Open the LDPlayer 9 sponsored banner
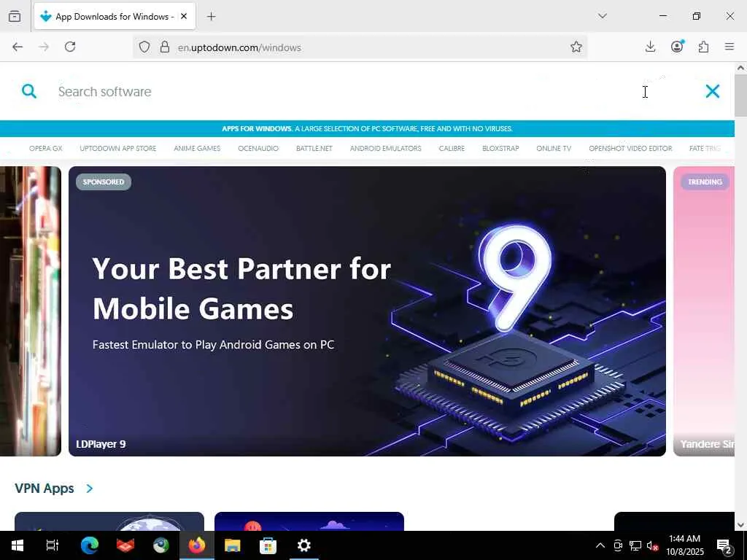Viewport: 747px width, 560px height. (x=368, y=311)
